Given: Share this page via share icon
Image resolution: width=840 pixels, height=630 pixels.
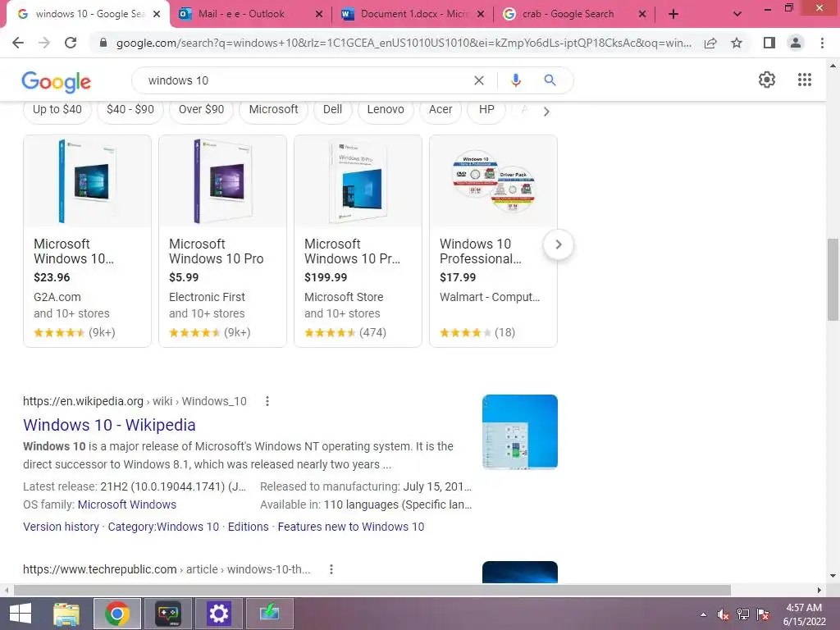Looking at the screenshot, I should click(710, 43).
